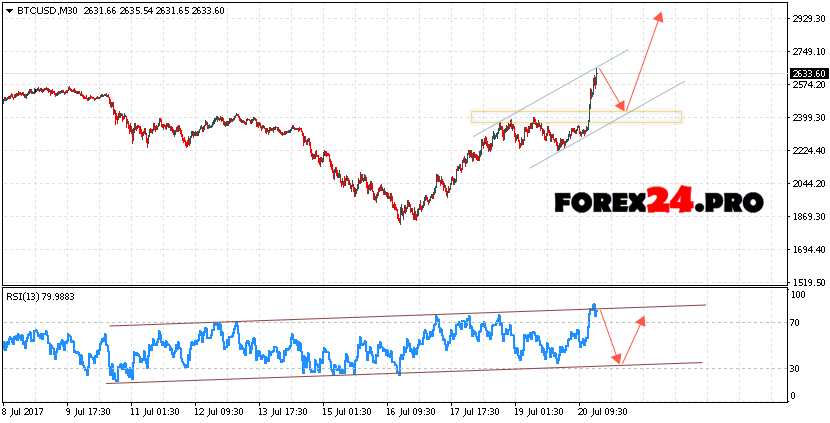Viewport: 830px width, 423px height.
Task: Select the yellow support zone rectangle
Action: click(x=576, y=117)
